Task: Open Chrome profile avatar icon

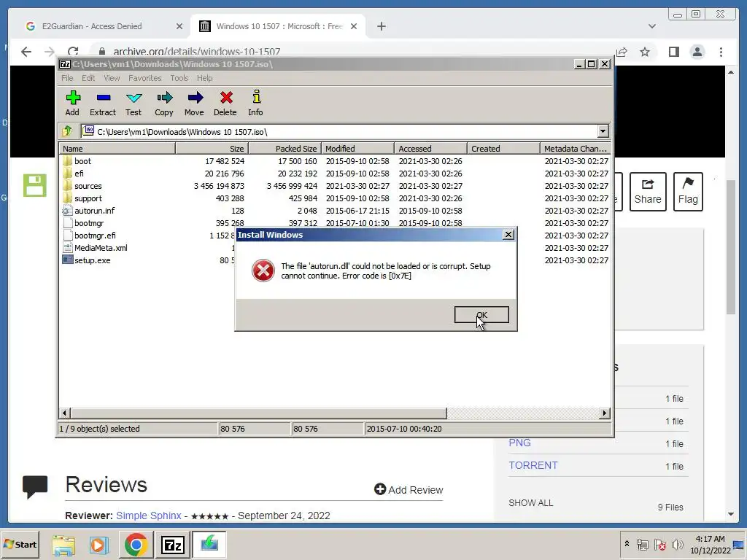Action: point(697,52)
